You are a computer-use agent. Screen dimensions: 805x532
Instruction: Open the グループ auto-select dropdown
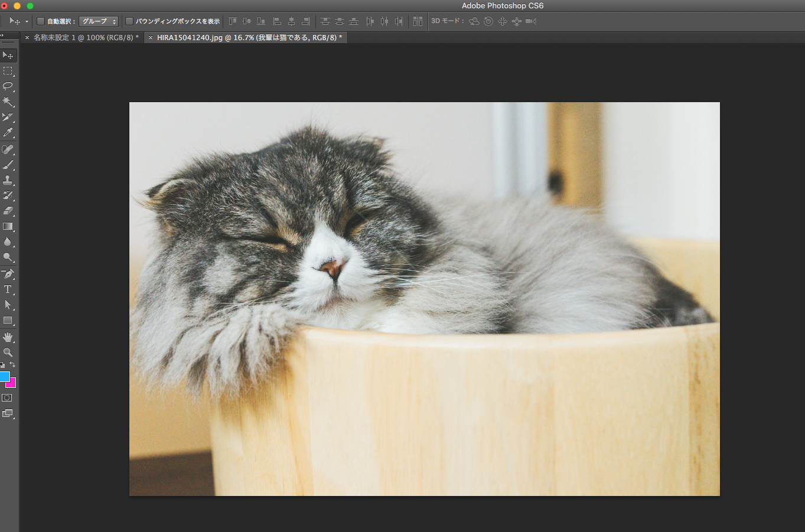tap(99, 21)
